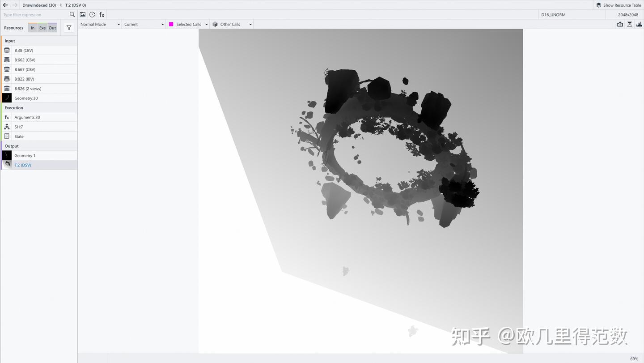Click the buffer icon for B:826 (2 views)
This screenshot has width=644, height=363.
[x=7, y=89]
